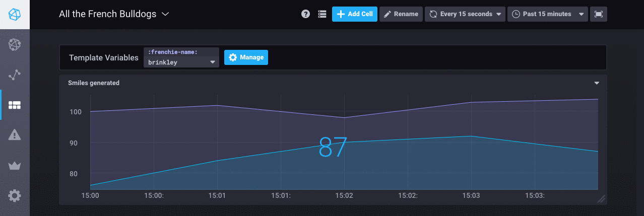Image resolution: width=644 pixels, height=216 pixels.
Task: Open the Every 15 seconds refresh dropdown
Action: point(465,14)
